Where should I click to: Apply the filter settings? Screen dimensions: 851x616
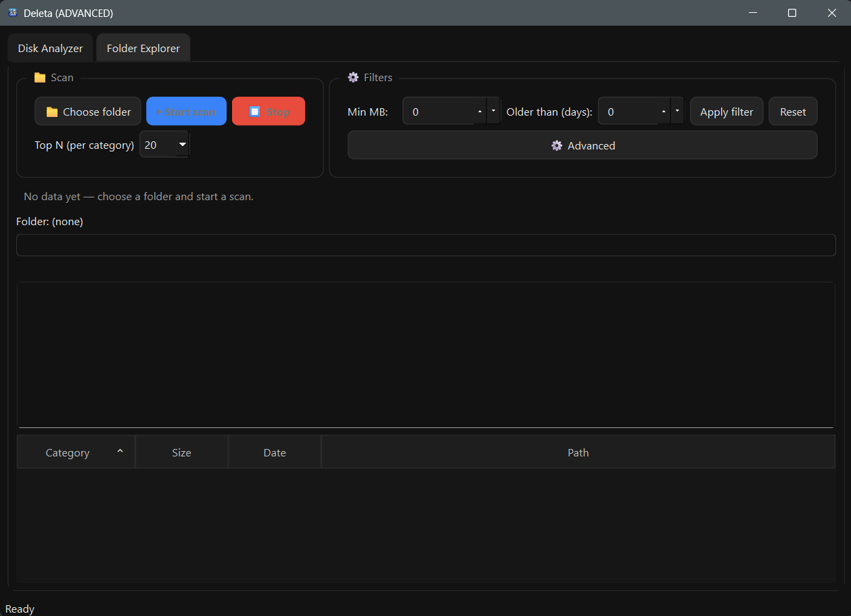pos(727,112)
